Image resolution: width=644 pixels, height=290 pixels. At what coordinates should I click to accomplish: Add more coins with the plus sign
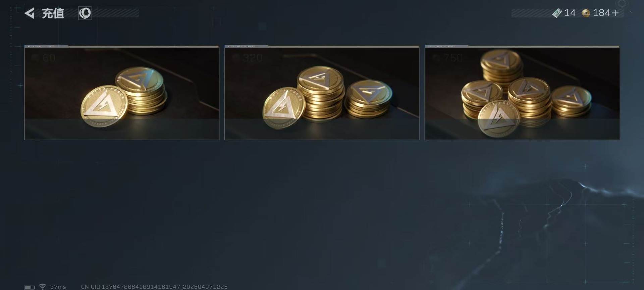615,13
